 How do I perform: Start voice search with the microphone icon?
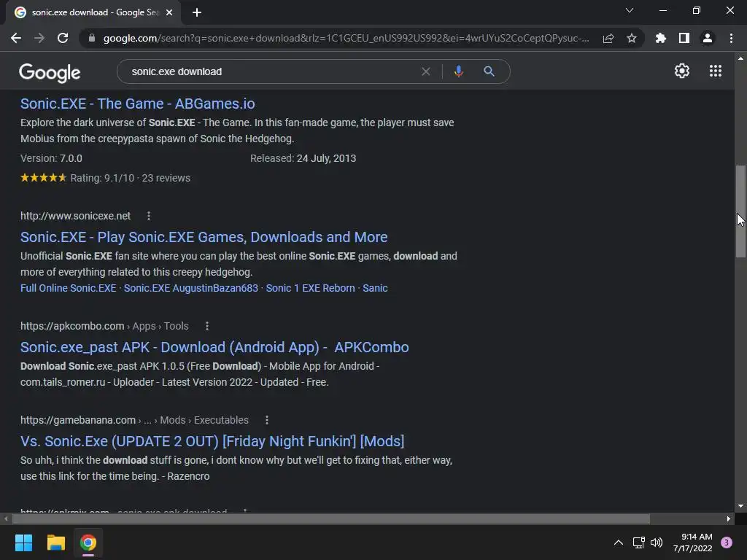coord(458,71)
